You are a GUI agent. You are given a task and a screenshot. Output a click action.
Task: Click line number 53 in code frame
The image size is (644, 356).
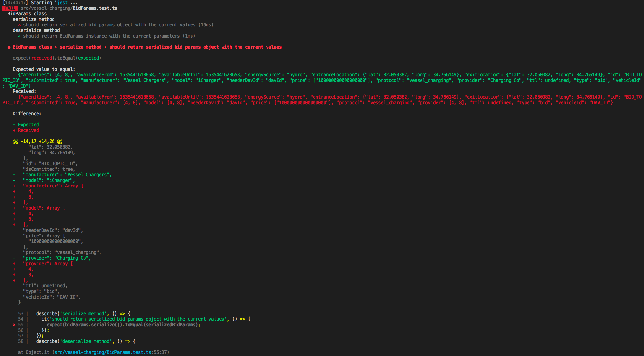pyautogui.click(x=21, y=314)
